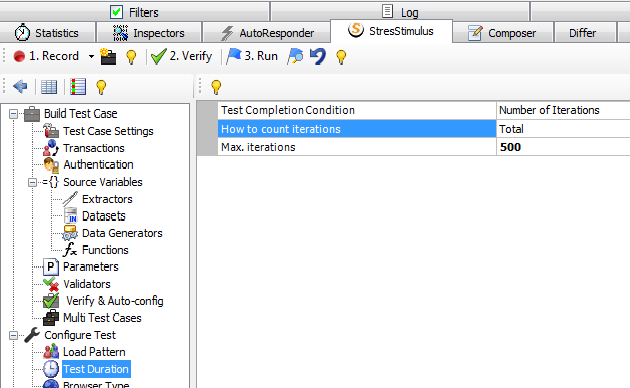Select Functions item
Viewport: 630px width, 388px height.
(x=105, y=250)
